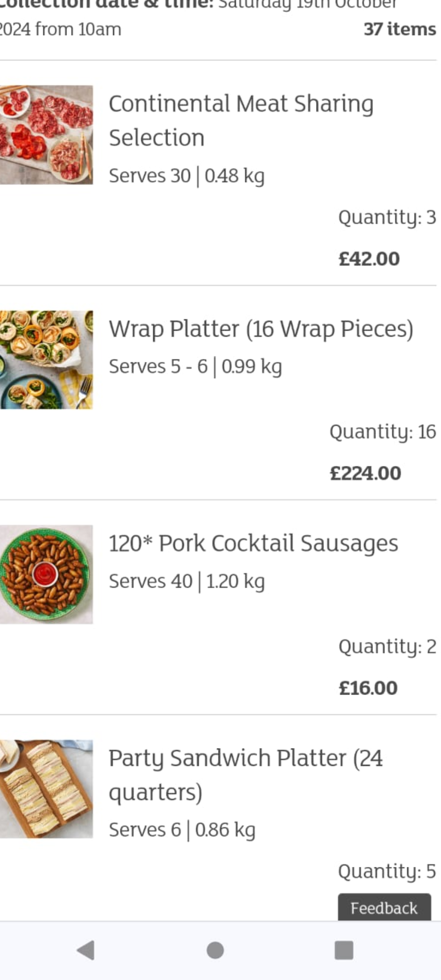Tap the £224.00 price
The height and width of the screenshot is (980, 441).
(365, 473)
